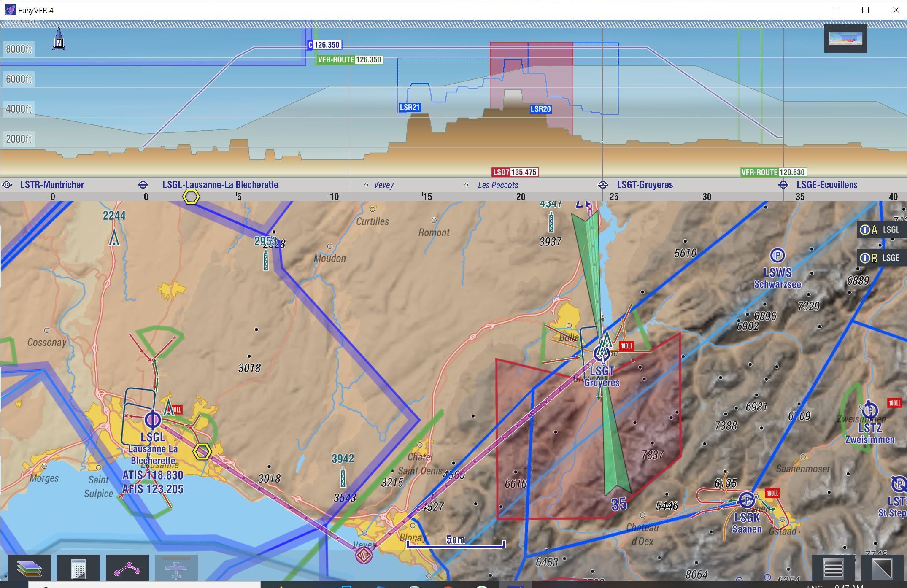Toggle the day/night contrast button
The width and height of the screenshot is (907, 588).
[x=882, y=568]
